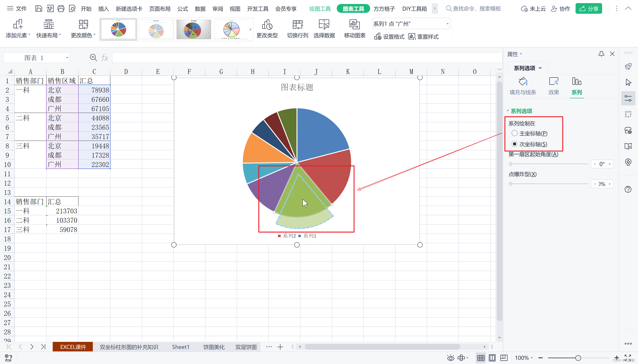Expand chart styles gallery arrow
The height and width of the screenshot is (364, 638).
click(x=250, y=29)
